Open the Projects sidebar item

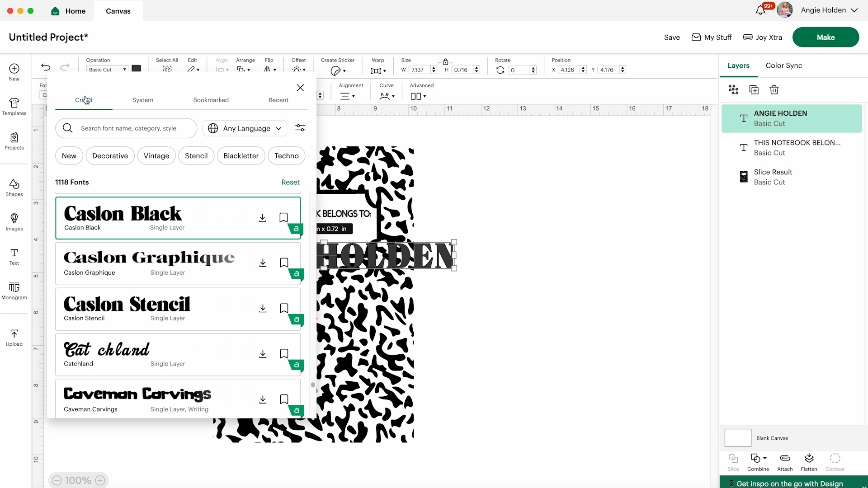14,141
